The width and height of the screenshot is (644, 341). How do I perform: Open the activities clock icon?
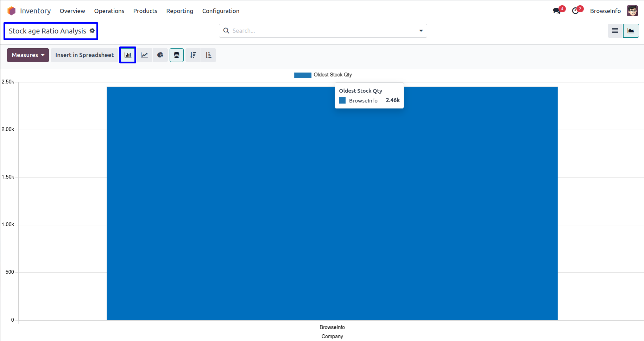575,11
